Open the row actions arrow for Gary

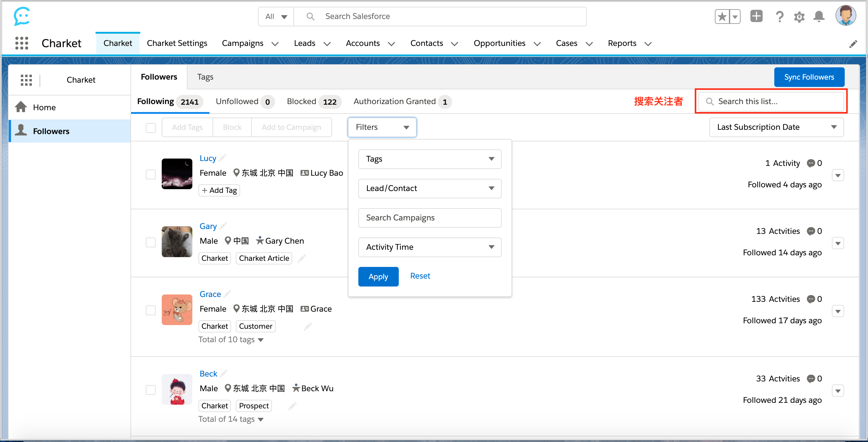[x=838, y=243]
